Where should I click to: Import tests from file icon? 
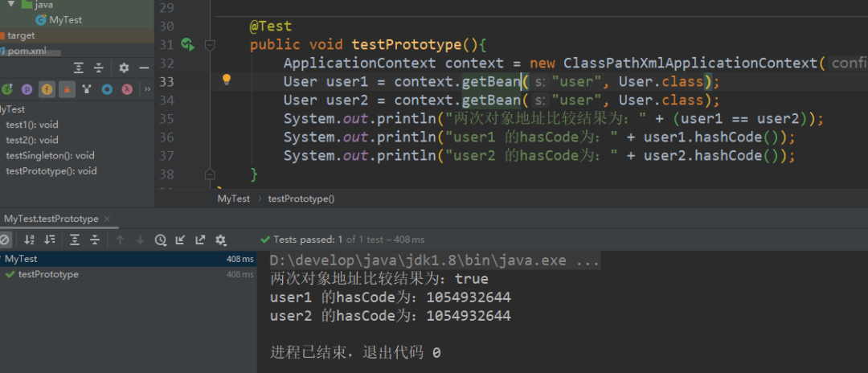point(180,240)
